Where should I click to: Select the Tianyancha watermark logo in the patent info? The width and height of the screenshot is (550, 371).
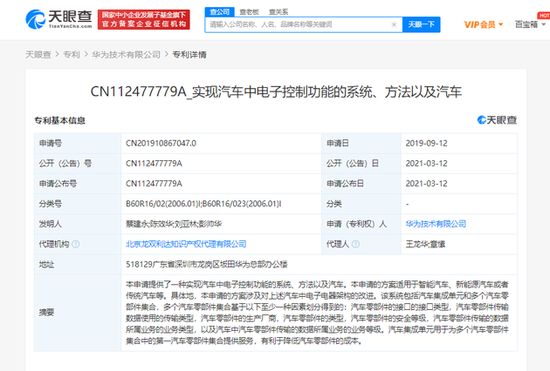click(497, 120)
